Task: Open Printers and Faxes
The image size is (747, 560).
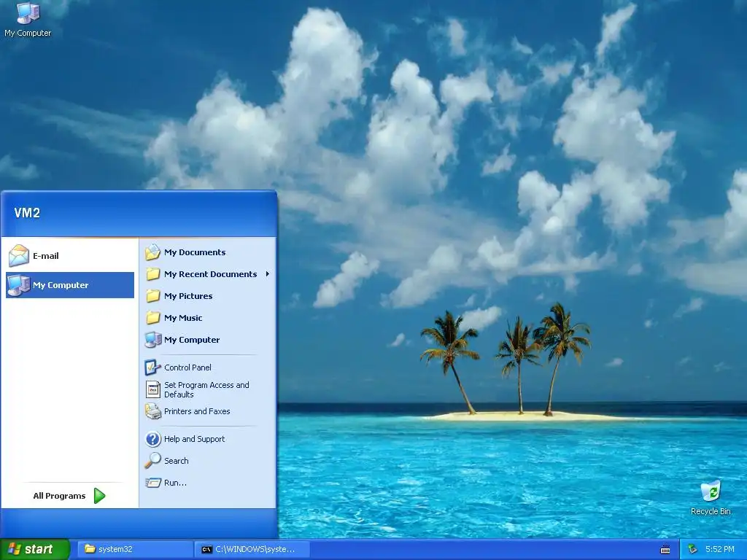Action: pos(197,411)
